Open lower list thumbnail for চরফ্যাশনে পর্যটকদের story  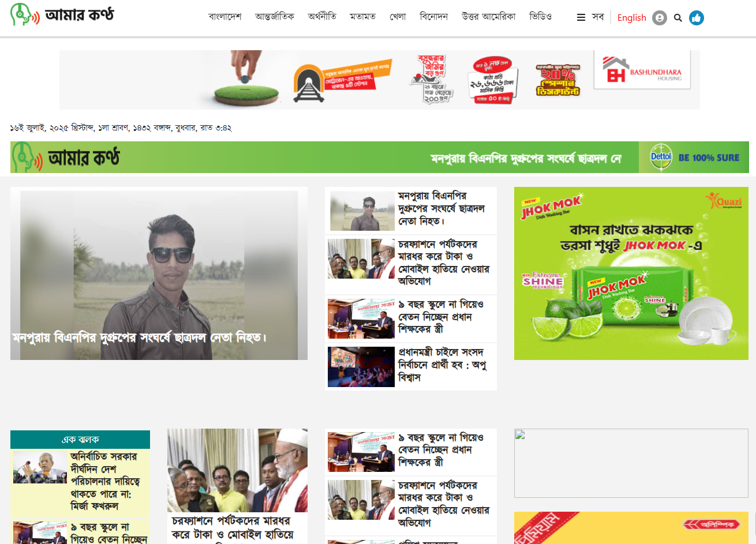[x=361, y=500]
